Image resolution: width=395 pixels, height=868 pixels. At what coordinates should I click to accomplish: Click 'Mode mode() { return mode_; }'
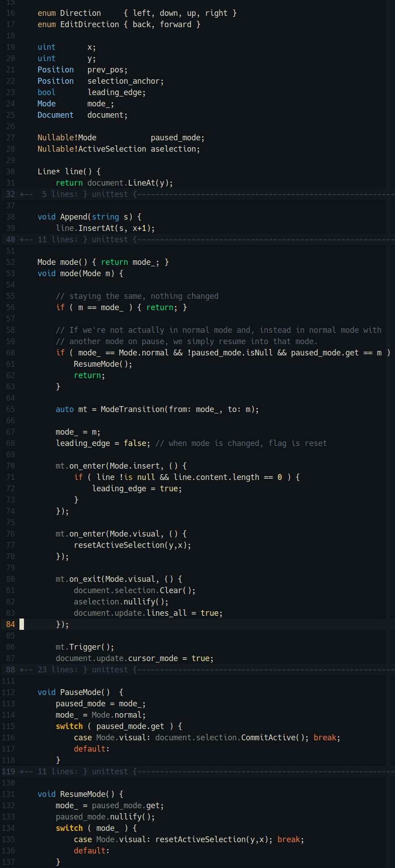103,262
